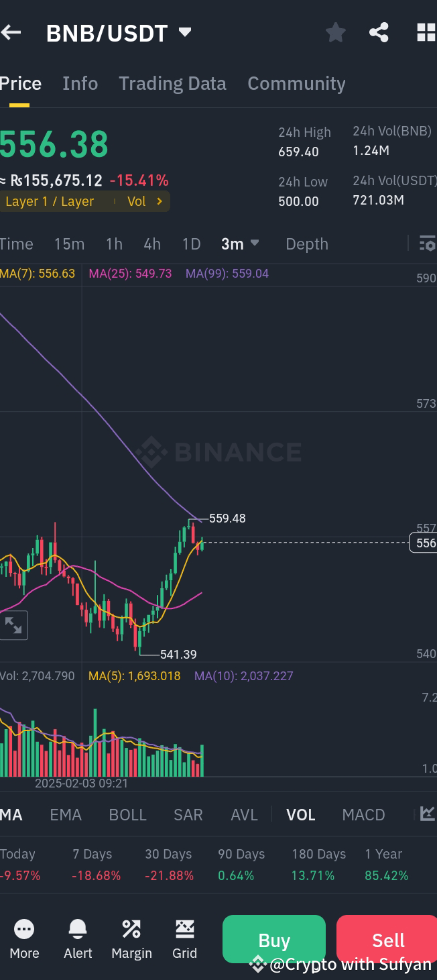The height and width of the screenshot is (980, 437).
Task: Enable the MACD indicator
Action: 363,814
